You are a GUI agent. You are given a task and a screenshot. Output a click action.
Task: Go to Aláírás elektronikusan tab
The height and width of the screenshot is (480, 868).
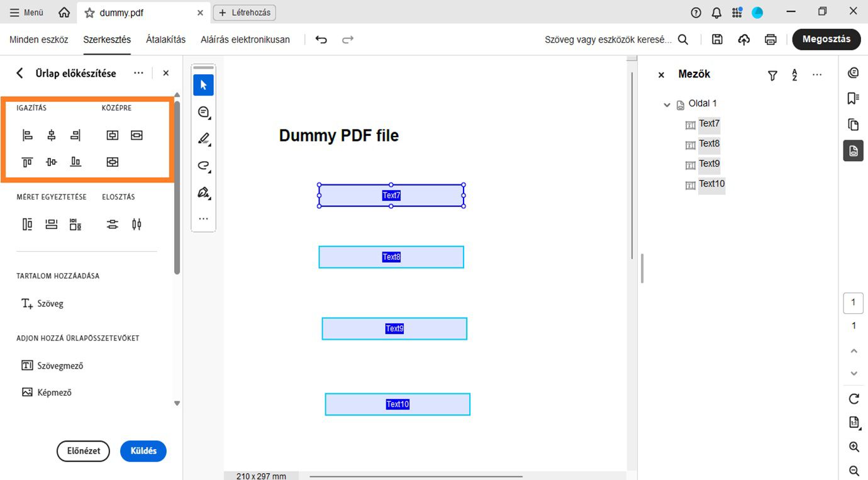(x=245, y=40)
